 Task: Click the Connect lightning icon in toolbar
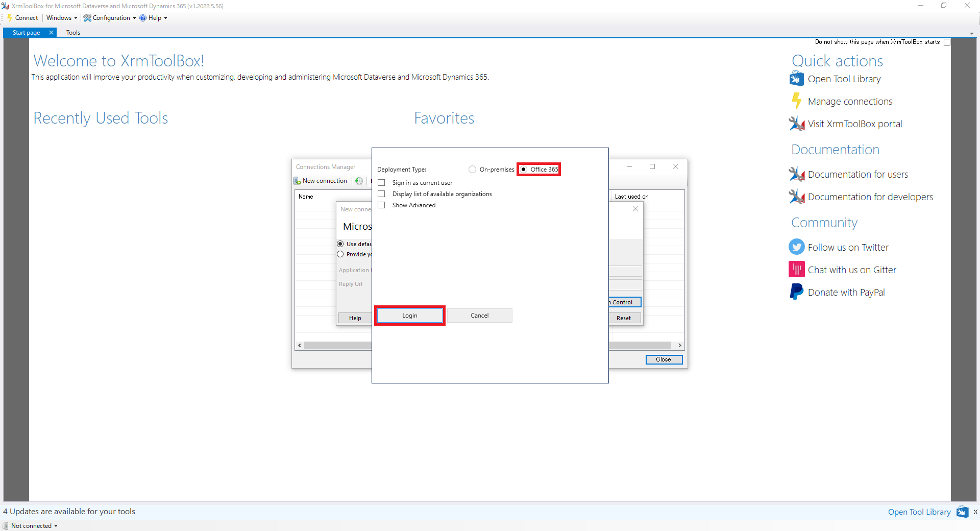pos(10,18)
